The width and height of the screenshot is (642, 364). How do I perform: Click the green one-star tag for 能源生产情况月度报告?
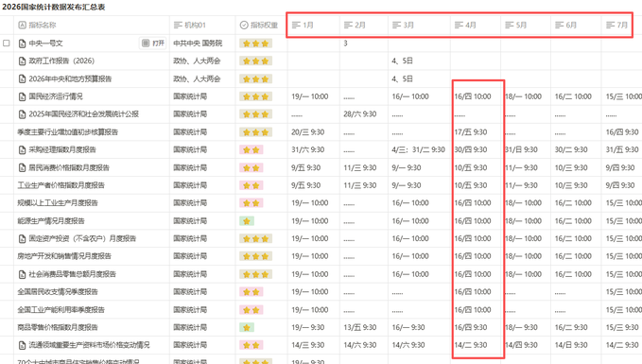(x=247, y=221)
